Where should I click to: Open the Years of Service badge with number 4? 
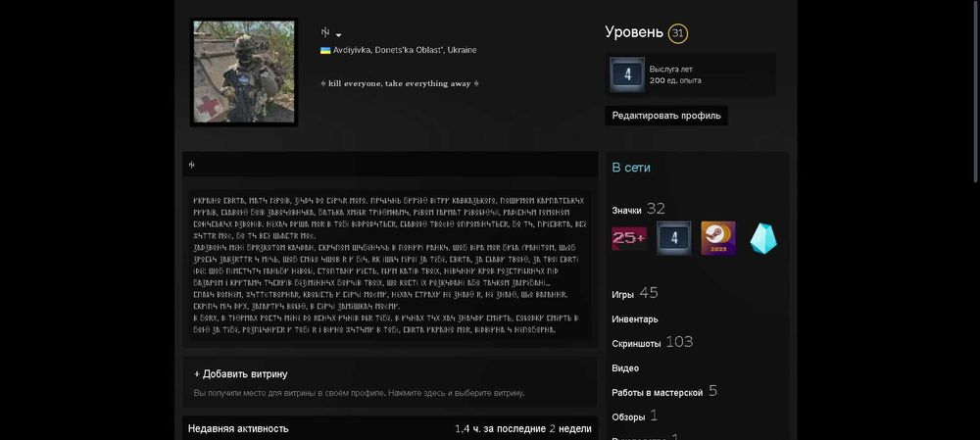627,75
